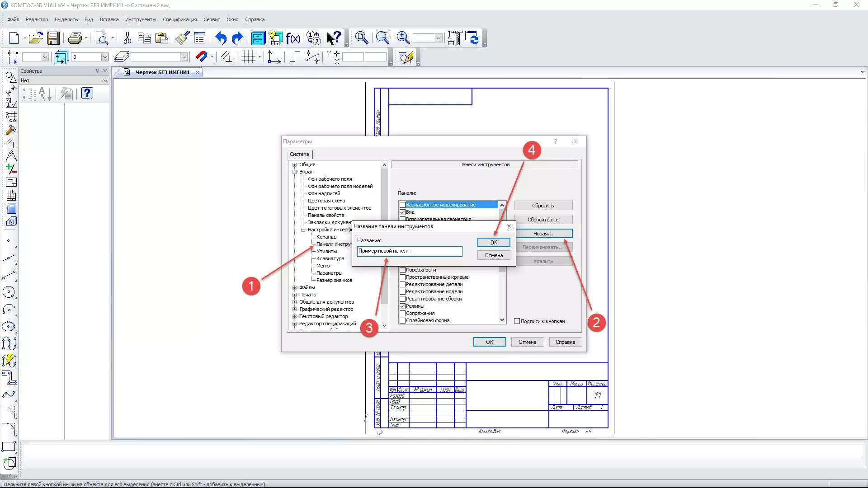
Task: Redo action arrow
Action: pos(237,38)
